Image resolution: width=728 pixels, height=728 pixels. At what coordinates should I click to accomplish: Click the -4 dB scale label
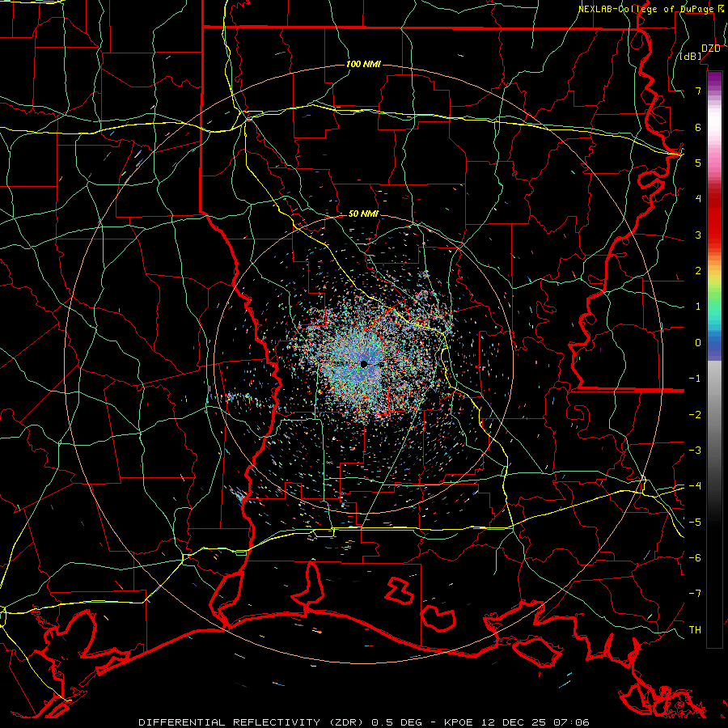pyautogui.click(x=695, y=486)
